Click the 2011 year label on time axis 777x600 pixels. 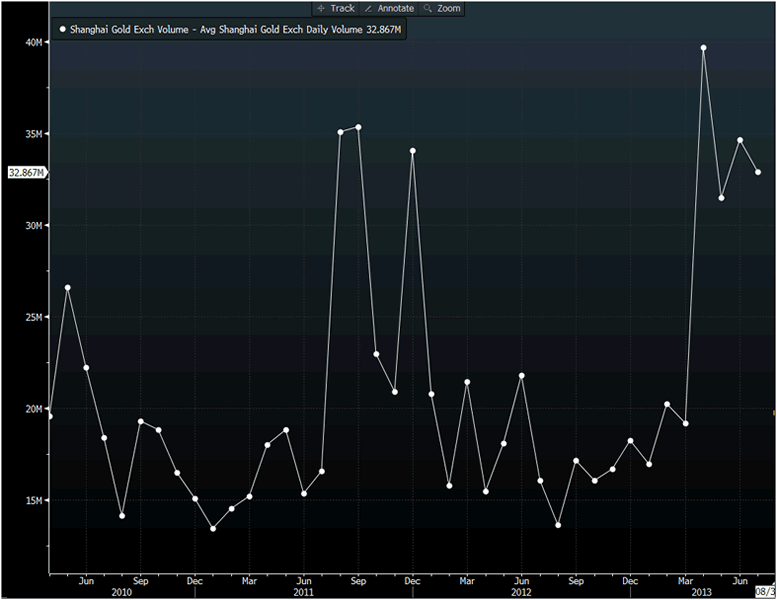(304, 592)
